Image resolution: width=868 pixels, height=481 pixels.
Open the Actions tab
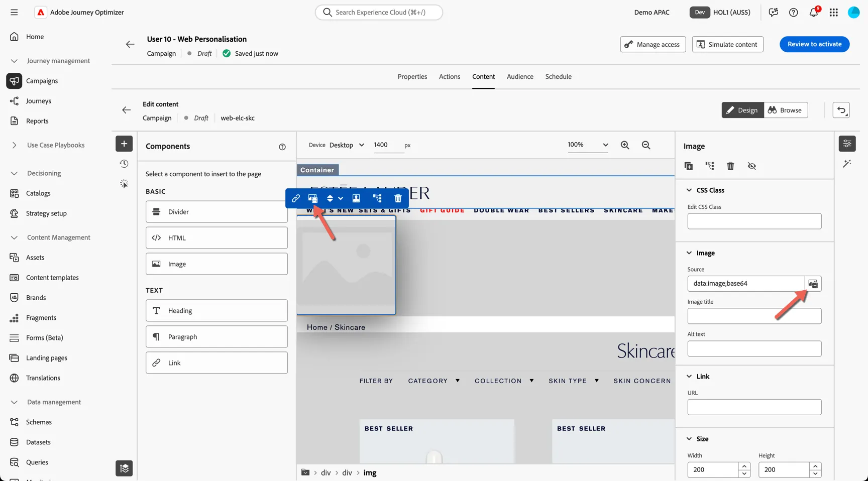coord(450,77)
